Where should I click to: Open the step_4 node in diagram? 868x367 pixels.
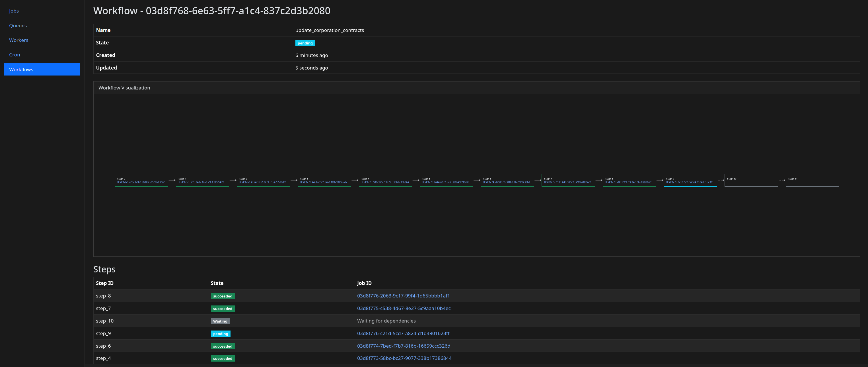click(385, 180)
